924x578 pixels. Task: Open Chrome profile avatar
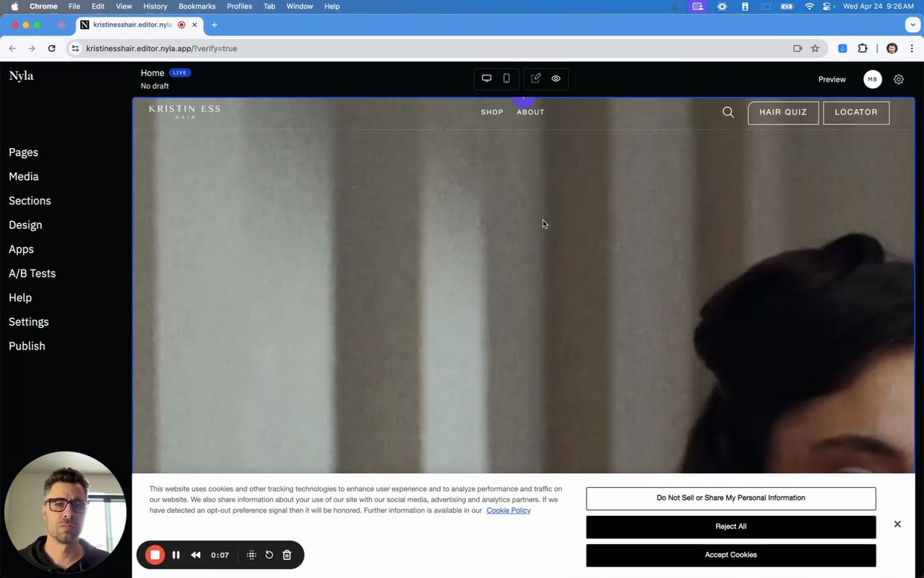(892, 48)
